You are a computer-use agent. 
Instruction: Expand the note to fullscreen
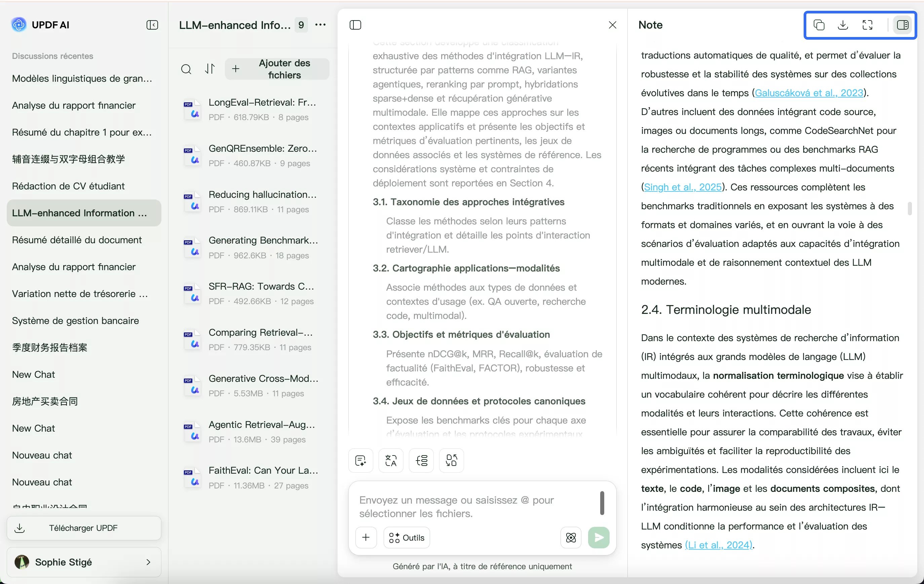(867, 25)
